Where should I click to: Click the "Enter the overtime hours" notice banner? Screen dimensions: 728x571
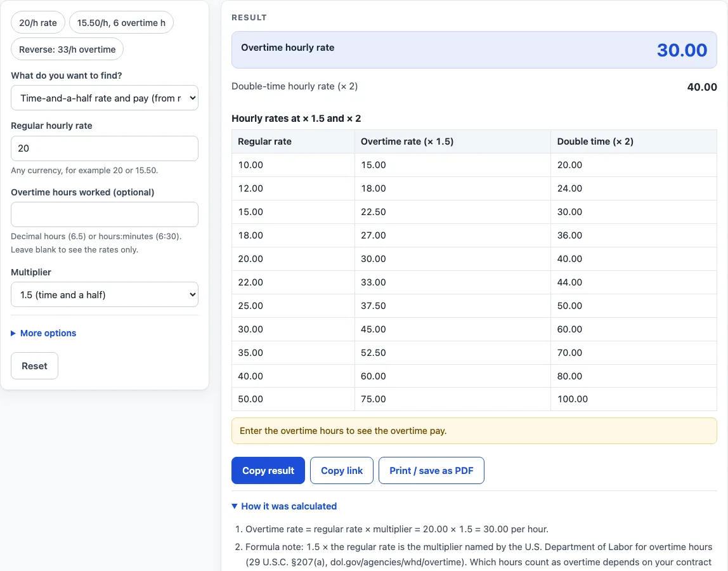[474, 431]
